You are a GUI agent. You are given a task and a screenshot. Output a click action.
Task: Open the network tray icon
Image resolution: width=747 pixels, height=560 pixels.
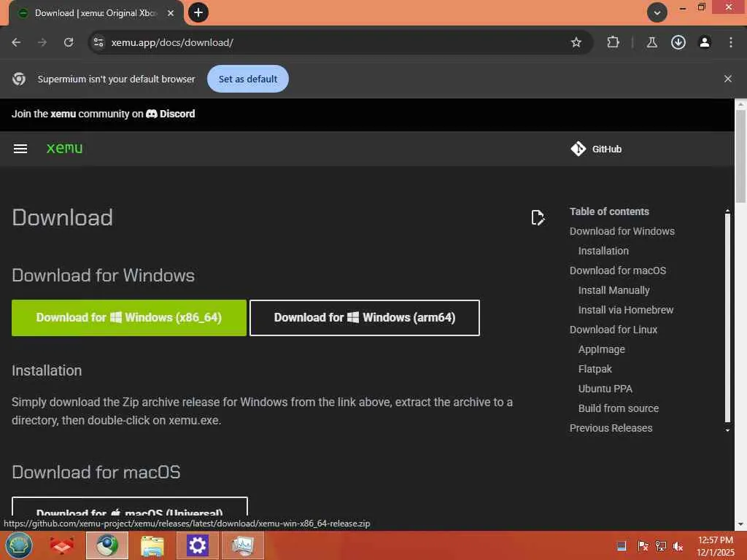pos(660,545)
